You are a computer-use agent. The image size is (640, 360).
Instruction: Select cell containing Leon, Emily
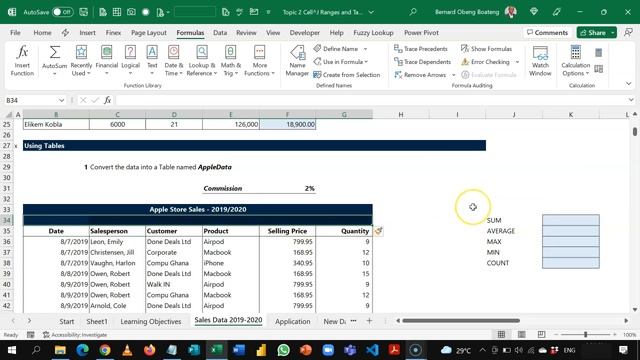pyautogui.click(x=117, y=242)
